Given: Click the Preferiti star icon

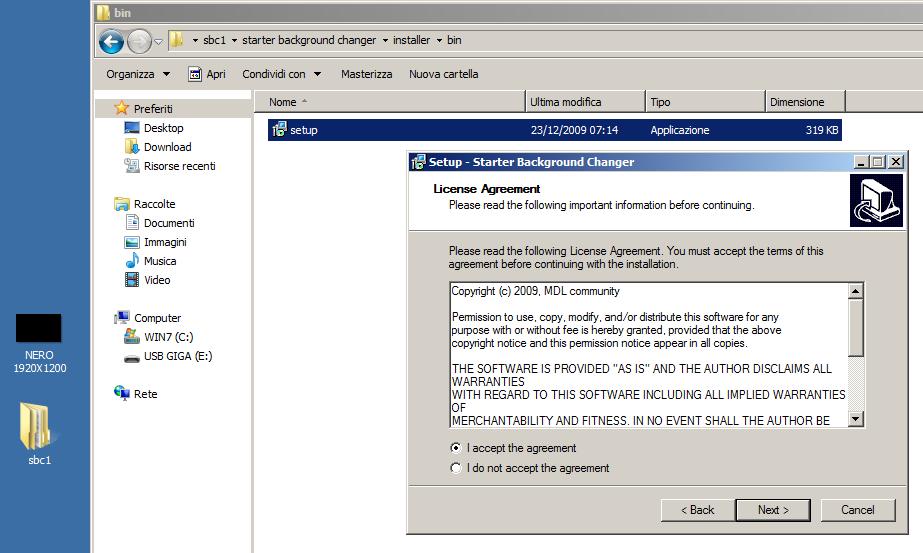Looking at the screenshot, I should click(x=121, y=108).
